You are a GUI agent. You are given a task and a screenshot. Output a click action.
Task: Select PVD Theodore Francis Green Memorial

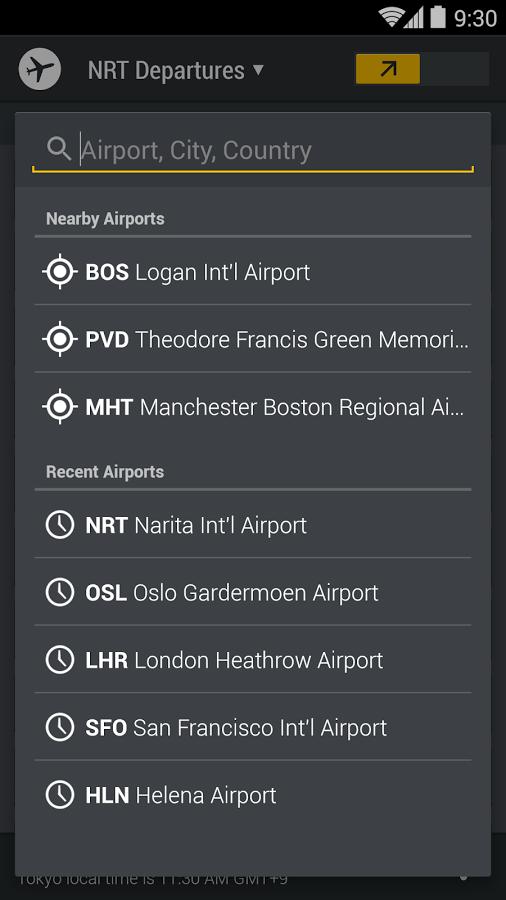point(253,340)
